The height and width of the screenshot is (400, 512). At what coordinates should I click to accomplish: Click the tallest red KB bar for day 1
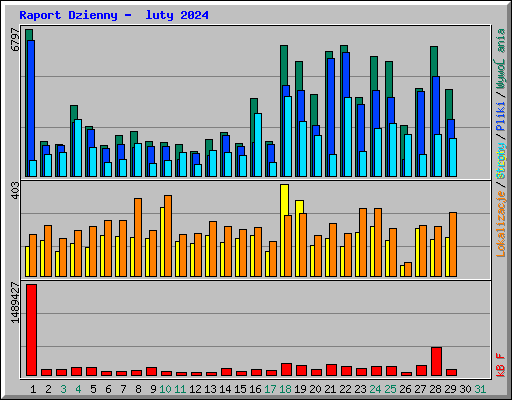click(32, 330)
